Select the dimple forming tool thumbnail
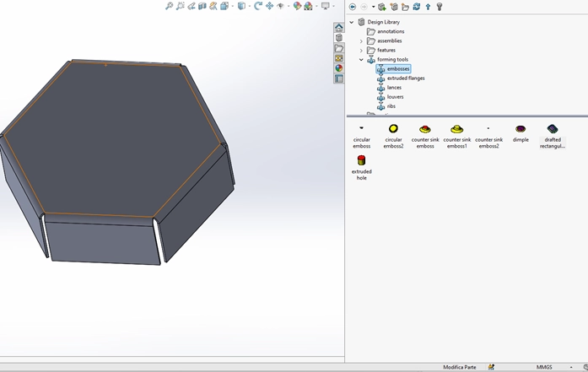 521,132
